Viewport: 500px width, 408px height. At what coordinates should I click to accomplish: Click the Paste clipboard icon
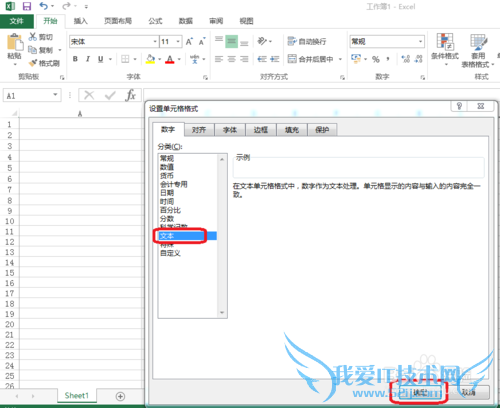15,43
